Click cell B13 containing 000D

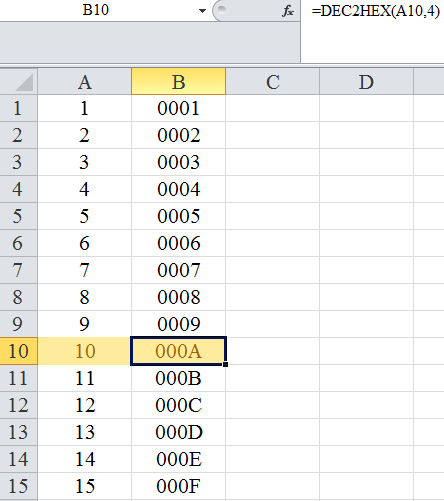pyautogui.click(x=179, y=432)
